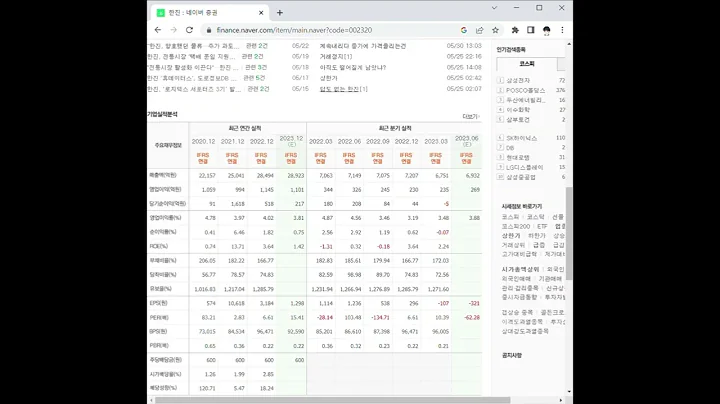
Task: Open a new tab with the plus button
Action: click(280, 13)
